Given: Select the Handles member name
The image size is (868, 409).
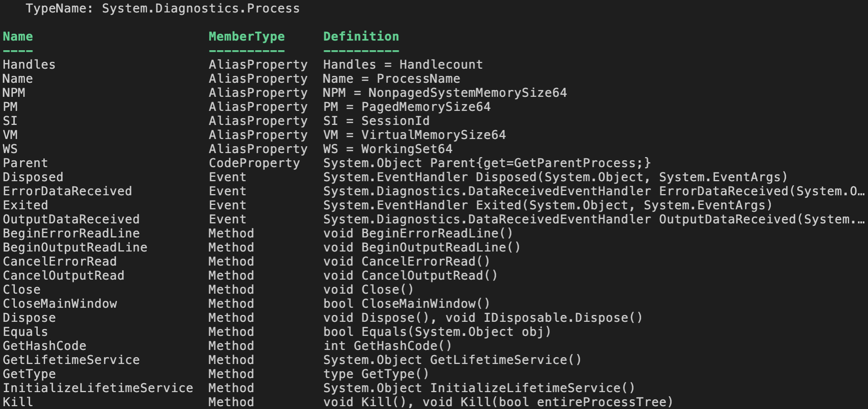Looking at the screenshot, I should [29, 65].
